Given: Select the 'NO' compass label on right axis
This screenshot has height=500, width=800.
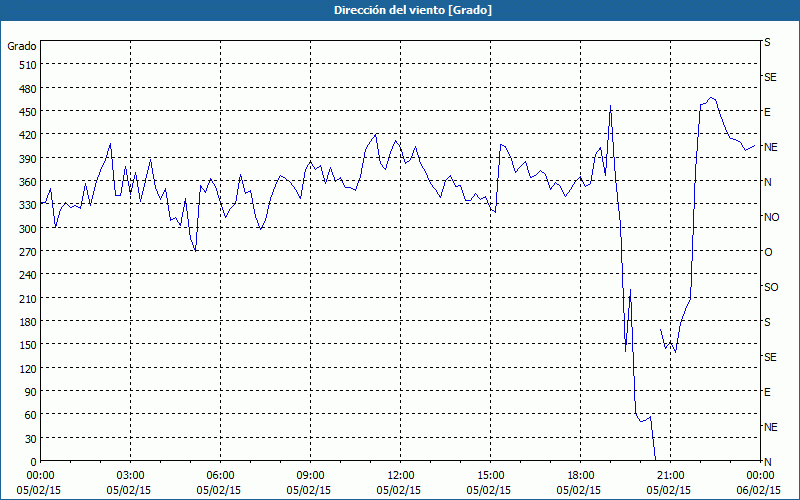Looking at the screenshot, I should pyautogui.click(x=771, y=217).
